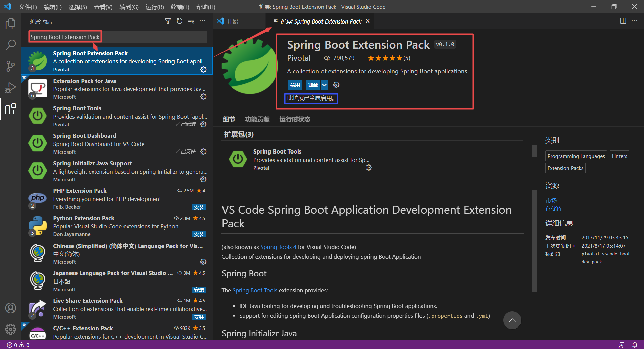Expand the uninstall dropdown arrow
Image resolution: width=644 pixels, height=349 pixels.
click(324, 85)
